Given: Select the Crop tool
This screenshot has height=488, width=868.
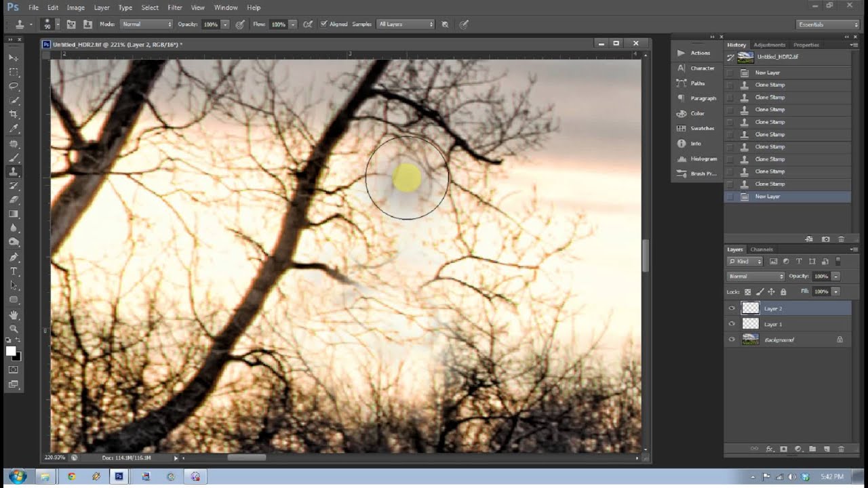Looking at the screenshot, I should (x=14, y=115).
